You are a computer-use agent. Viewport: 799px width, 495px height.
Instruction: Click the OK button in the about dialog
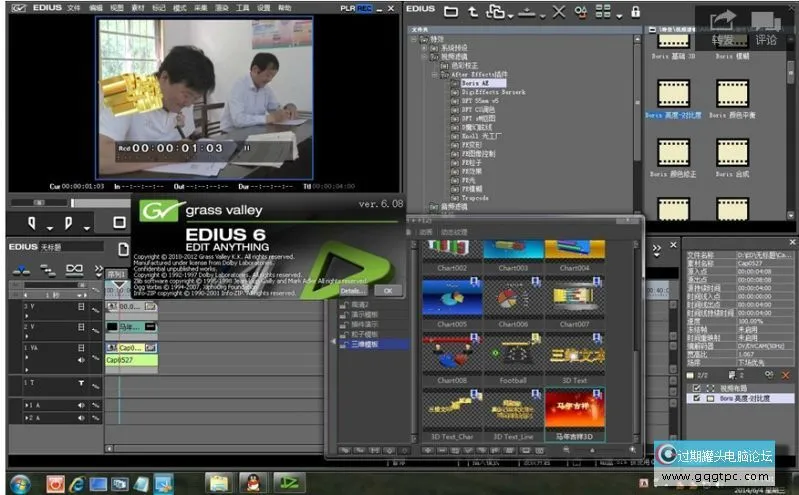click(x=388, y=290)
